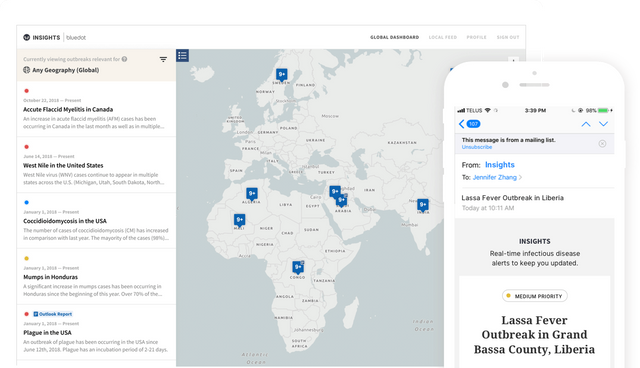
Task: Tap the Unsubscribe link in the phone email
Action: (x=477, y=147)
